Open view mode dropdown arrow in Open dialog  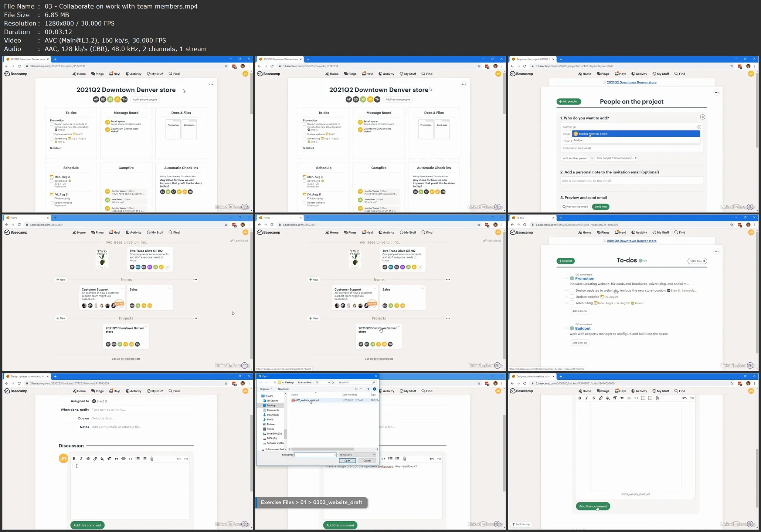click(x=361, y=389)
